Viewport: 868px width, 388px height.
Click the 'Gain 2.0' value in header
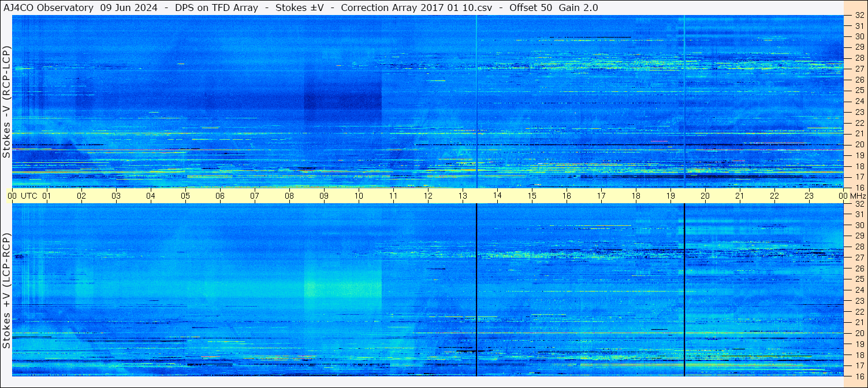[578, 8]
